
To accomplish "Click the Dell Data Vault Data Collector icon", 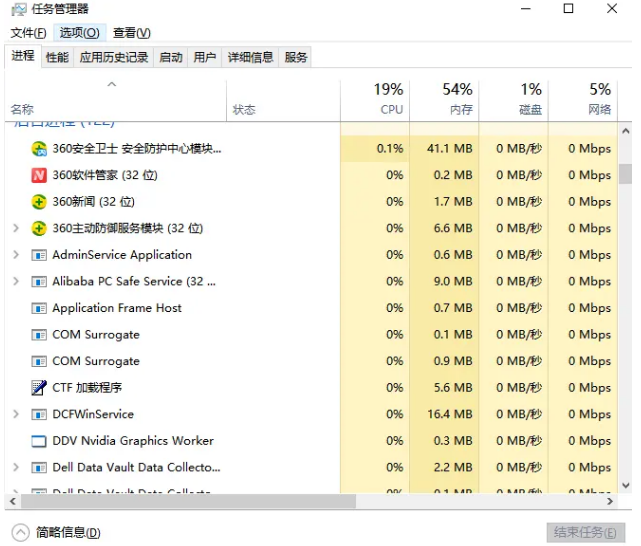I will pyautogui.click(x=39, y=468).
